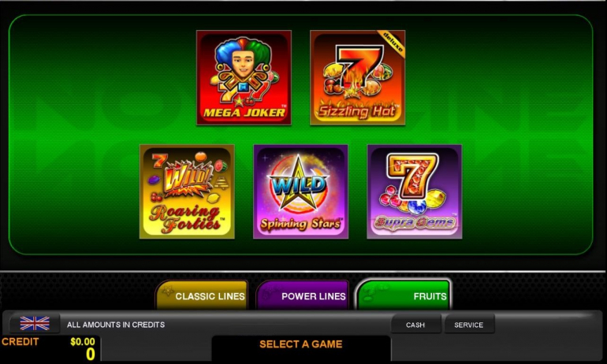Screen dimensions: 607x364
Task: Click the star icon on Classic Lines
Action: [x=168, y=291]
